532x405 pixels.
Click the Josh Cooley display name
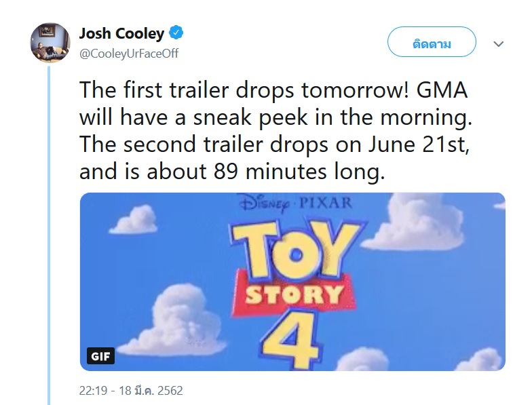[121, 33]
